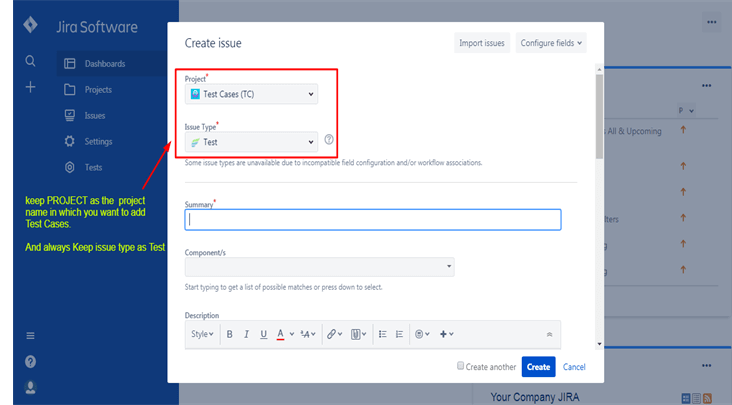Open Dashboards in the sidebar
The image size is (732, 405).
coord(104,63)
